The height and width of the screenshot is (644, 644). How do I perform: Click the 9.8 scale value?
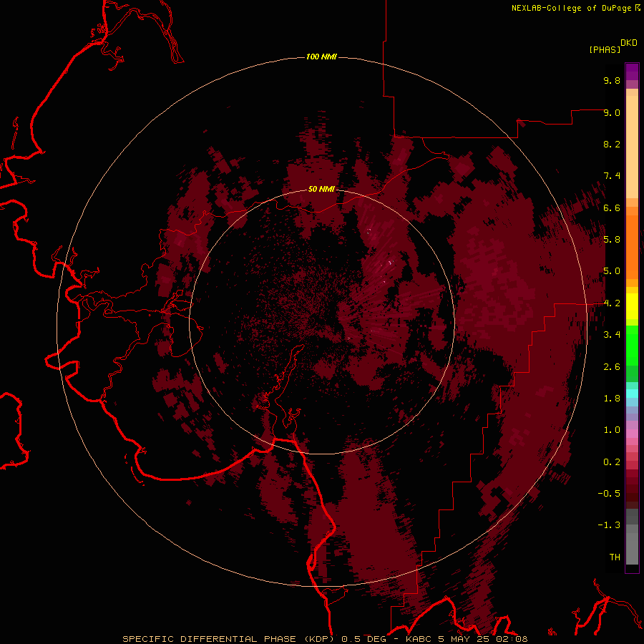[x=612, y=80]
